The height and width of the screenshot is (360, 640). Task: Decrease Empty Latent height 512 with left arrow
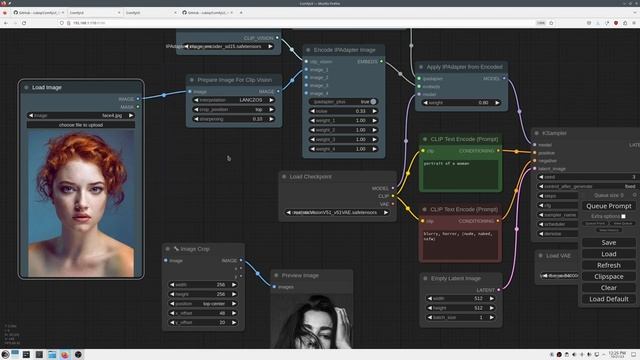tap(429, 308)
